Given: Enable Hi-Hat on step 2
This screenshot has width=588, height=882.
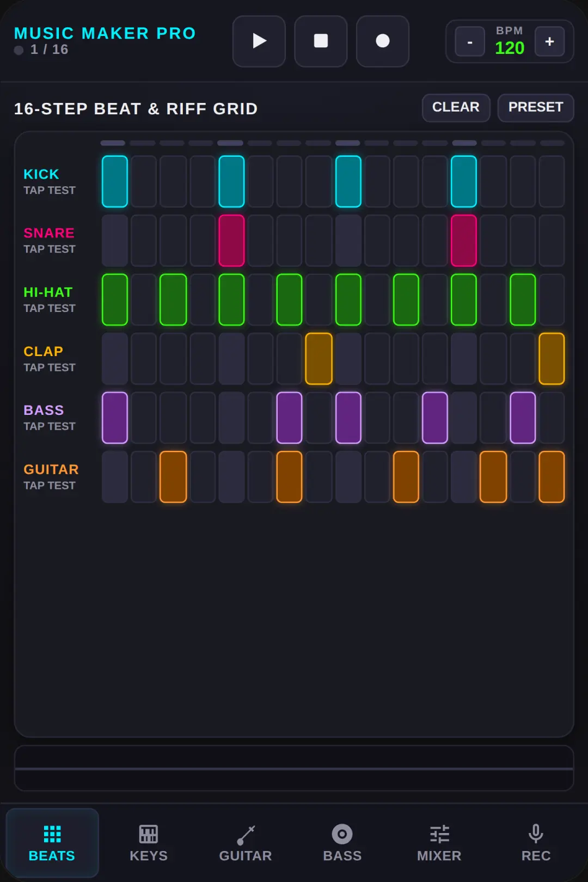Looking at the screenshot, I should tap(144, 299).
